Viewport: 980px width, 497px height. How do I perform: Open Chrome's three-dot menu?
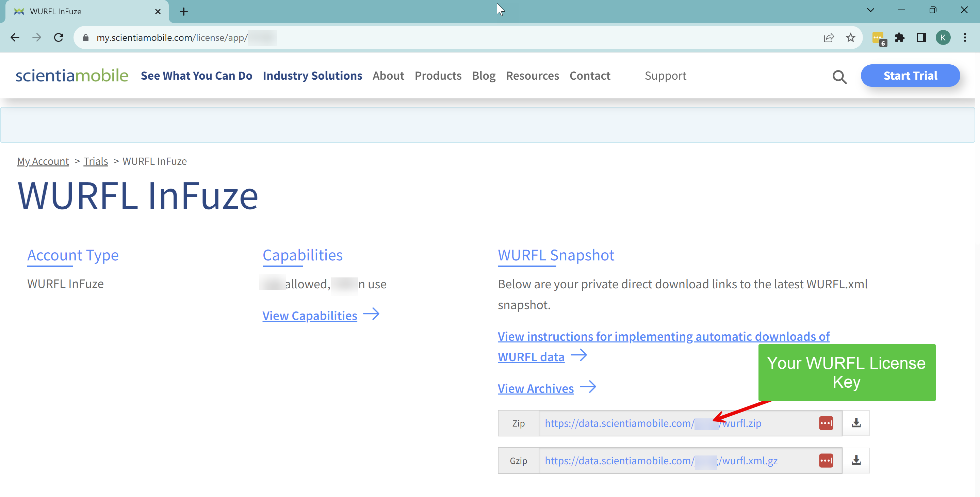pyautogui.click(x=965, y=38)
